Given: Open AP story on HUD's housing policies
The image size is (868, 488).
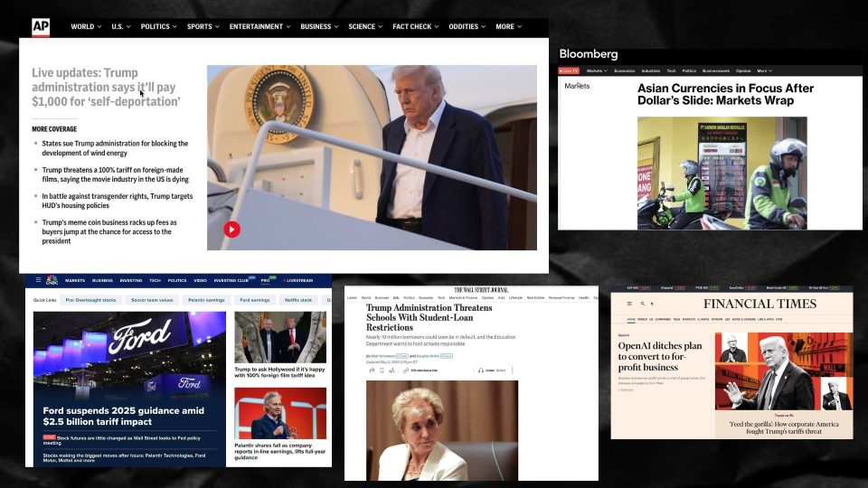Looking at the screenshot, I should click(118, 201).
